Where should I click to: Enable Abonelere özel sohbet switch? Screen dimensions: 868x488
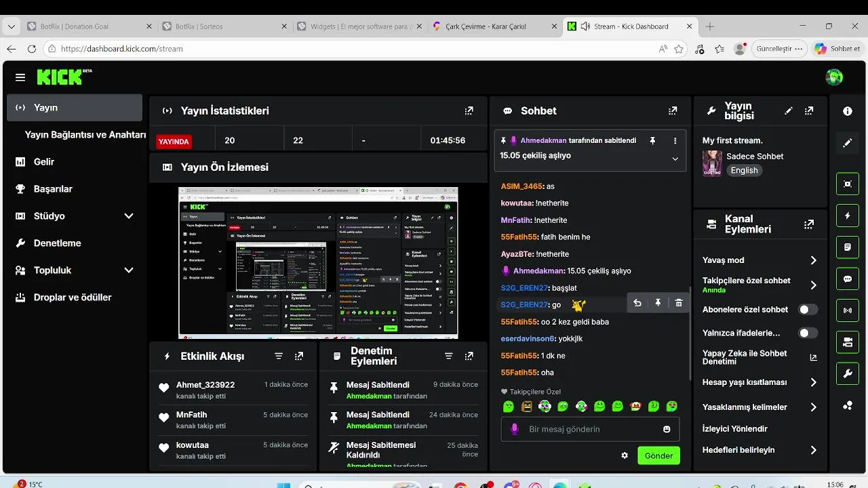(808, 310)
